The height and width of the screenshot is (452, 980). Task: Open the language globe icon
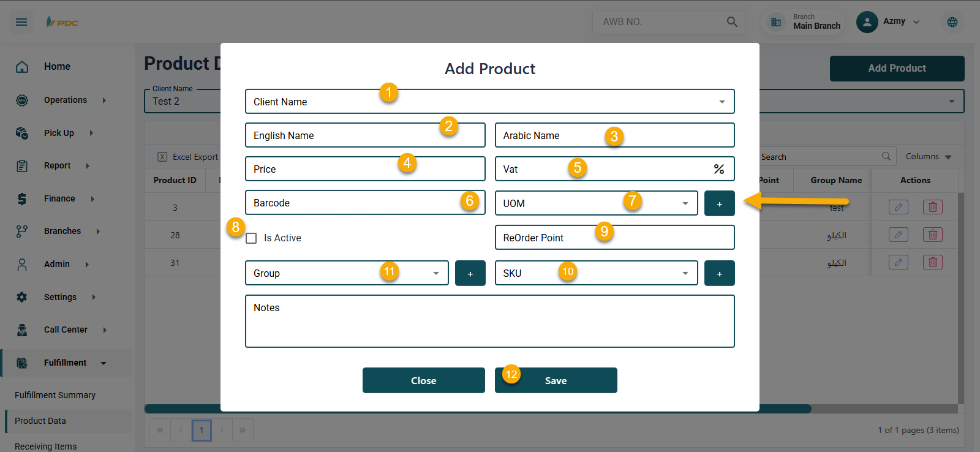(x=952, y=22)
